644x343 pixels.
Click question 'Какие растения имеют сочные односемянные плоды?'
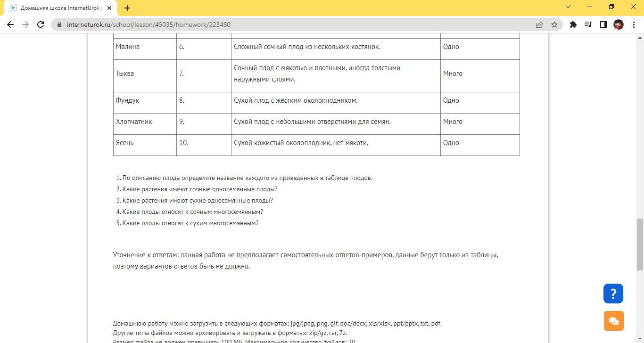(200, 189)
